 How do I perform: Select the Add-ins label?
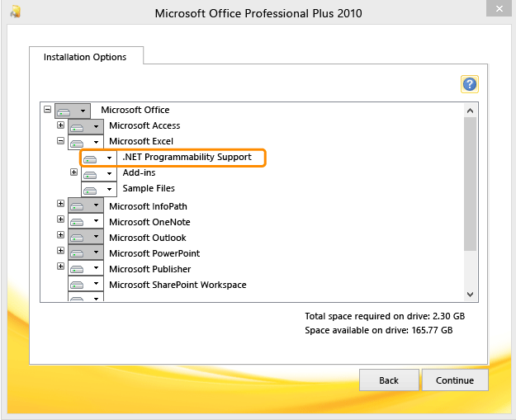pos(139,172)
